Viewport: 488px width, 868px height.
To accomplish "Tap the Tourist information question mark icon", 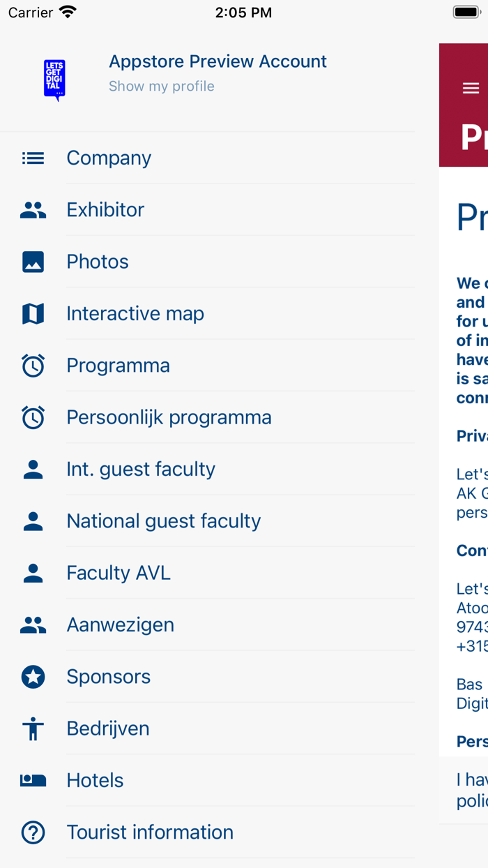I will (x=33, y=832).
